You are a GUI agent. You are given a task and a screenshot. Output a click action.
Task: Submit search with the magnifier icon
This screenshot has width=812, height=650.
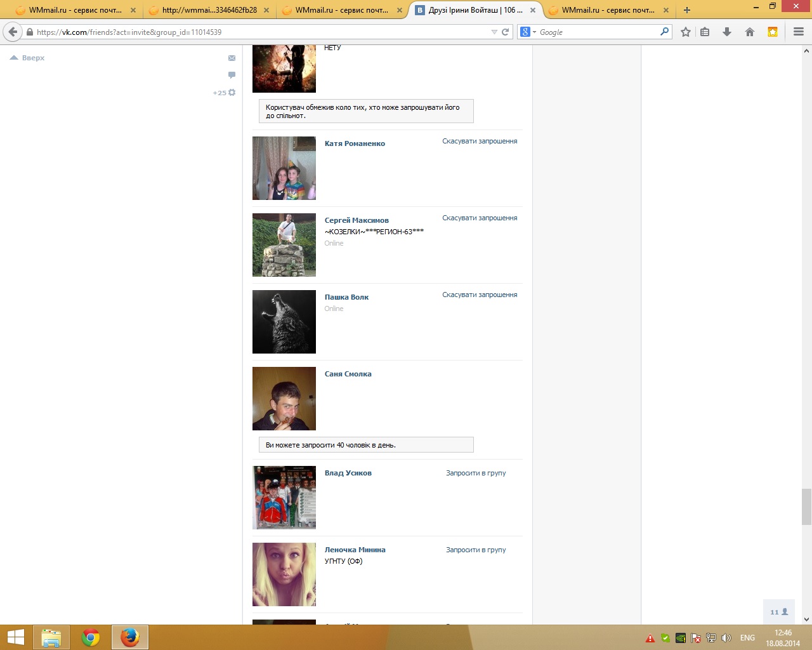pyautogui.click(x=664, y=31)
